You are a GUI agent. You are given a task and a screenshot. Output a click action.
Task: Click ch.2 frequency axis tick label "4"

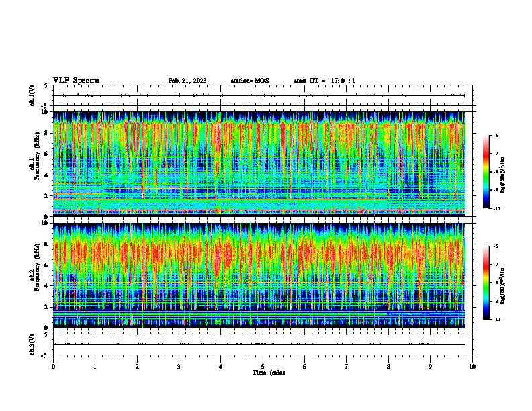[47, 286]
